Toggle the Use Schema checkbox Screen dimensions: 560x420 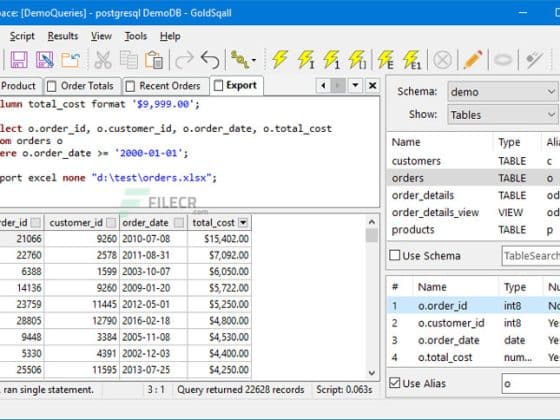coord(395,255)
